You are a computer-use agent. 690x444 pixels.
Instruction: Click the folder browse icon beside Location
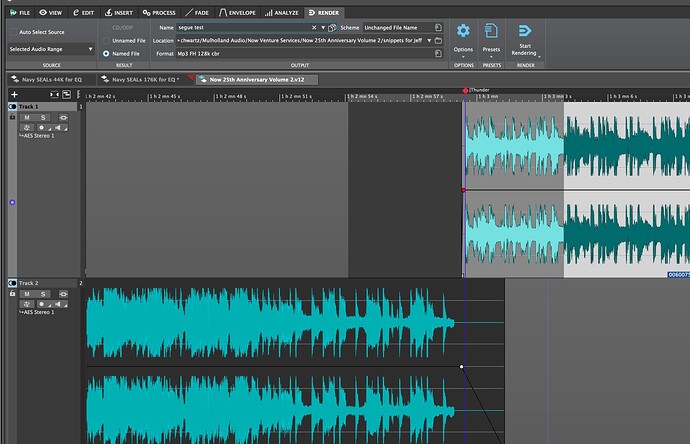point(437,41)
